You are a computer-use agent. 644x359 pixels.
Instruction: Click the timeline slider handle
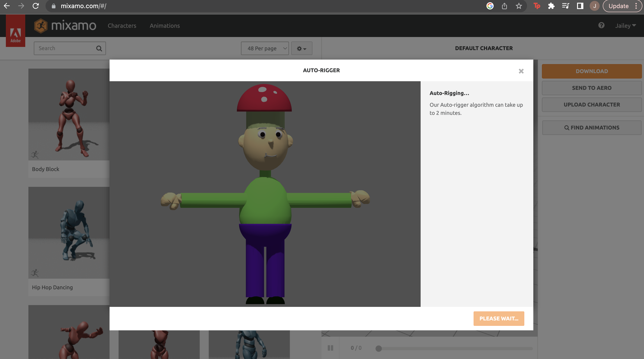(379, 348)
